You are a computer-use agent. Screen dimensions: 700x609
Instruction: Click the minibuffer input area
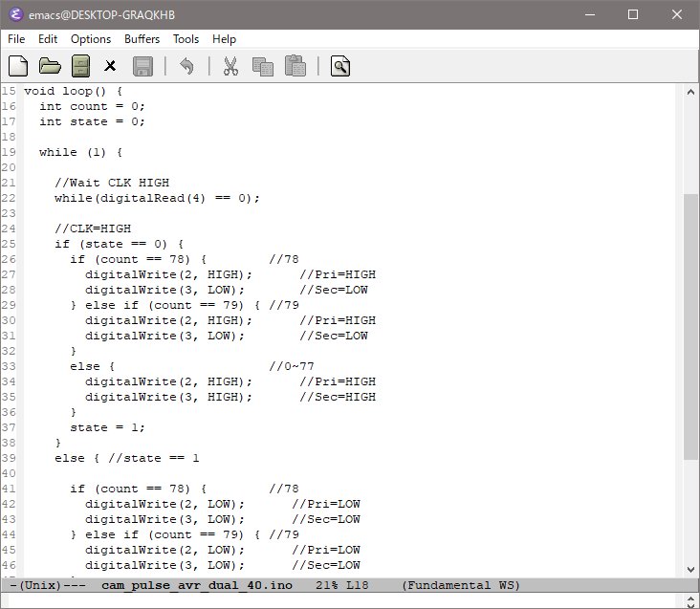(x=346, y=600)
